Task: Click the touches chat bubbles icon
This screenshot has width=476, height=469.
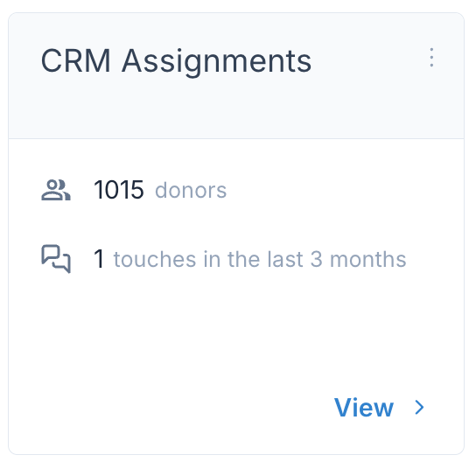Action: (56, 259)
